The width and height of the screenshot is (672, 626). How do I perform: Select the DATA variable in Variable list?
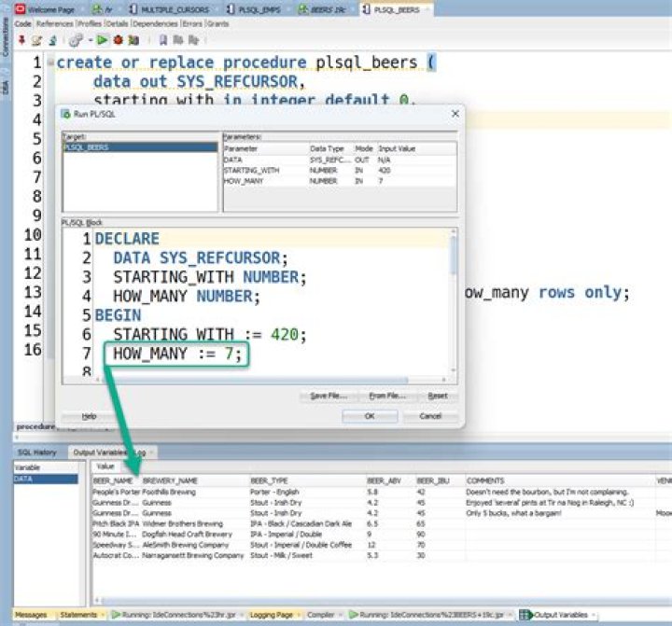tap(46, 479)
